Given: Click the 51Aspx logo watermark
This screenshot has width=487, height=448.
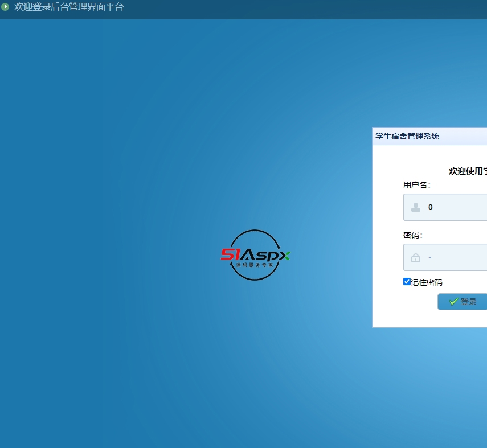Looking at the screenshot, I should (x=255, y=254).
